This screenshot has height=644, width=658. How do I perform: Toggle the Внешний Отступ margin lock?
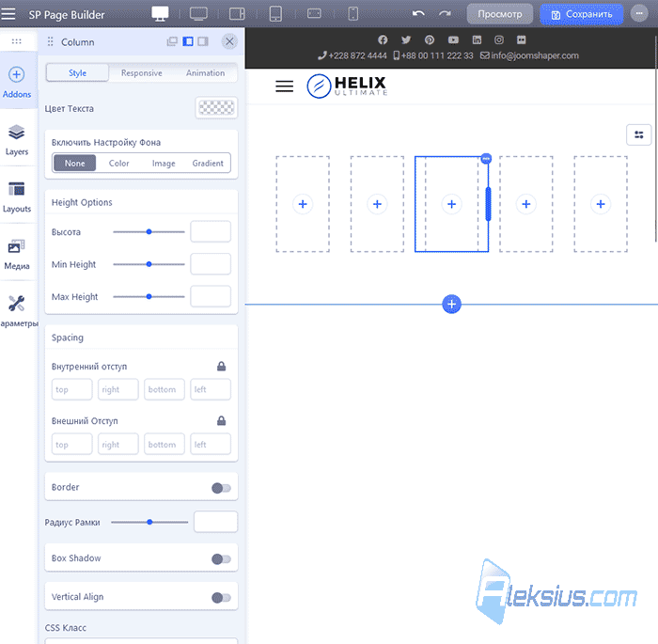221,420
